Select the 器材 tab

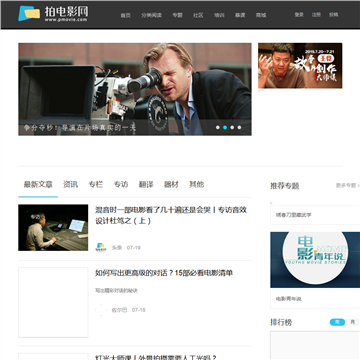[x=171, y=184]
